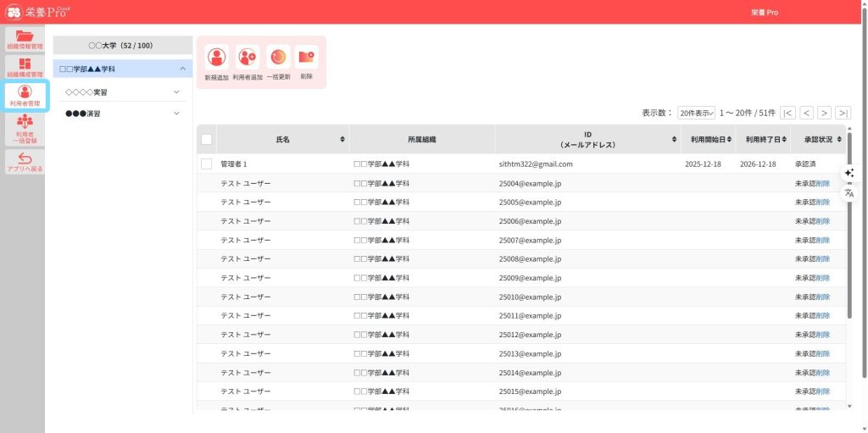Go to the next page of results
The height and width of the screenshot is (433, 868).
point(824,113)
